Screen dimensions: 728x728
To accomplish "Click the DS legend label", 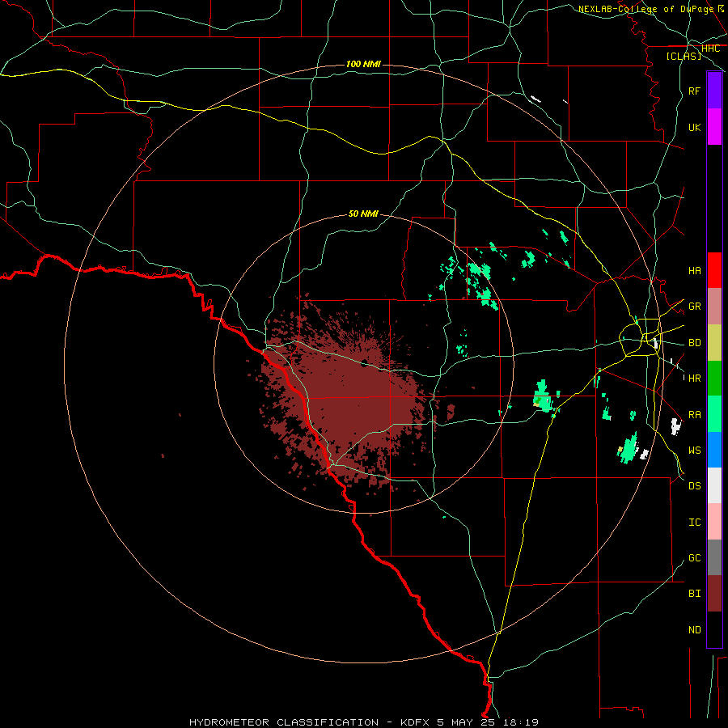I will 694,486.
